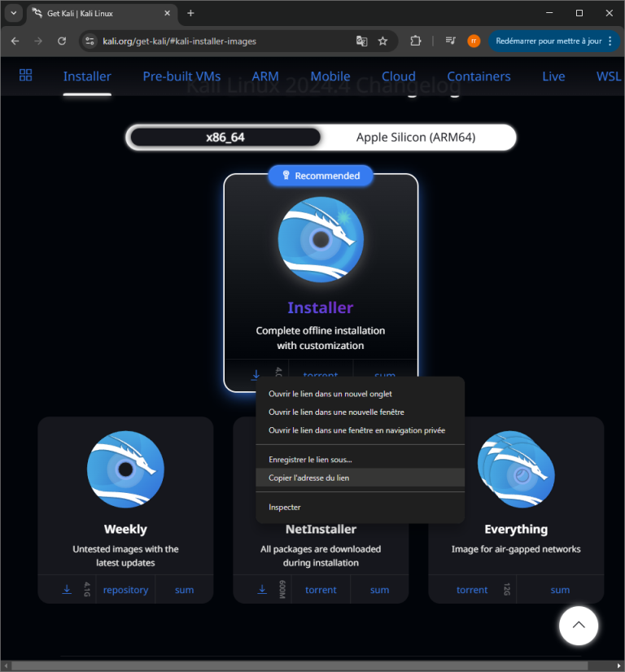
Task: Choose 'Copier l'adresse du lien' in context menu
Action: [308, 478]
